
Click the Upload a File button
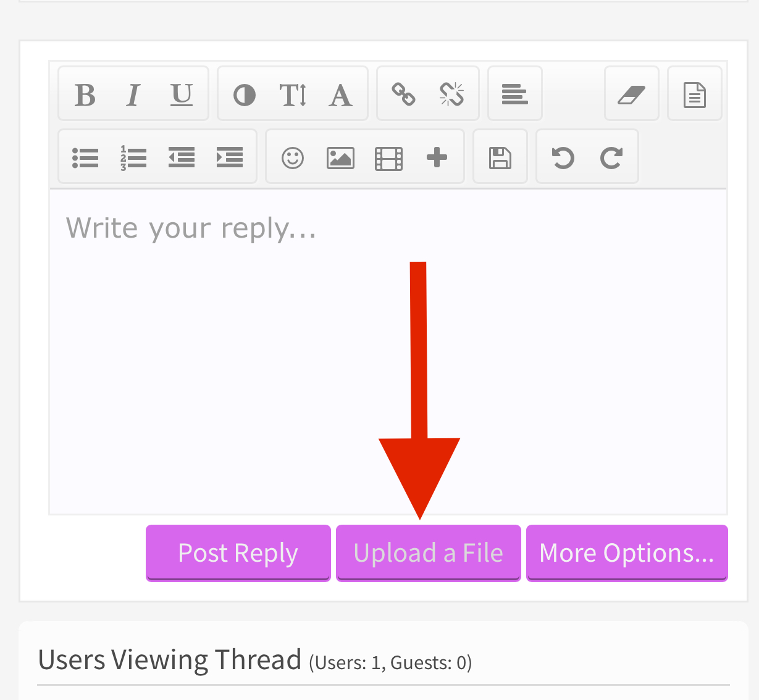429,553
